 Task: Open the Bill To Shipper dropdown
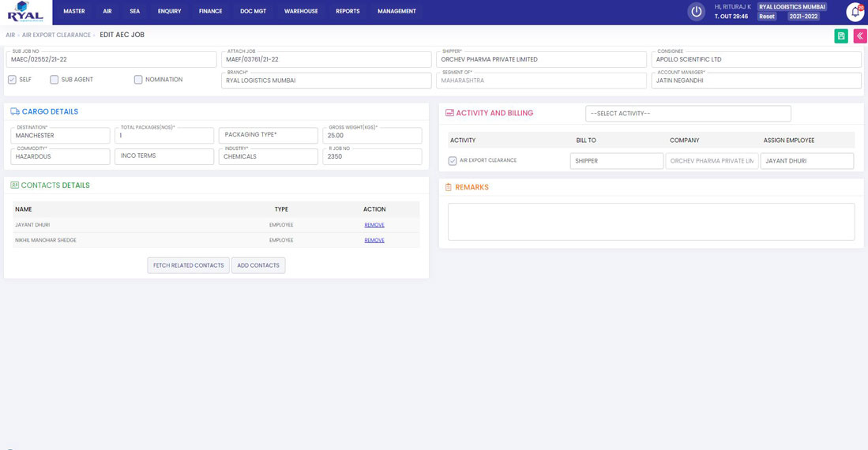coord(617,161)
